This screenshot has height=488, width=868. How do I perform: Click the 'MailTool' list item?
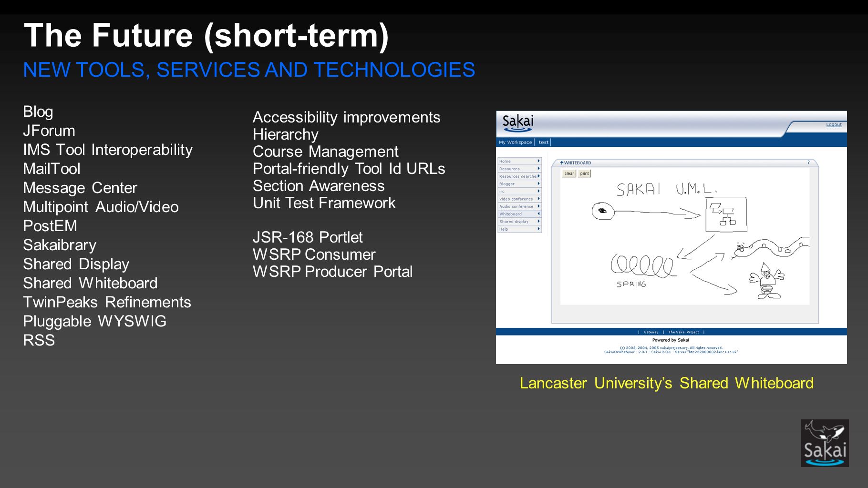[x=52, y=169]
